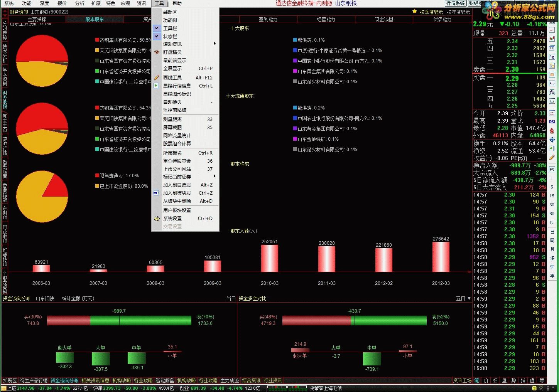559x392 pixels.
Task: Click the candlestick chart icon in right toolbar
Action: point(552,39)
